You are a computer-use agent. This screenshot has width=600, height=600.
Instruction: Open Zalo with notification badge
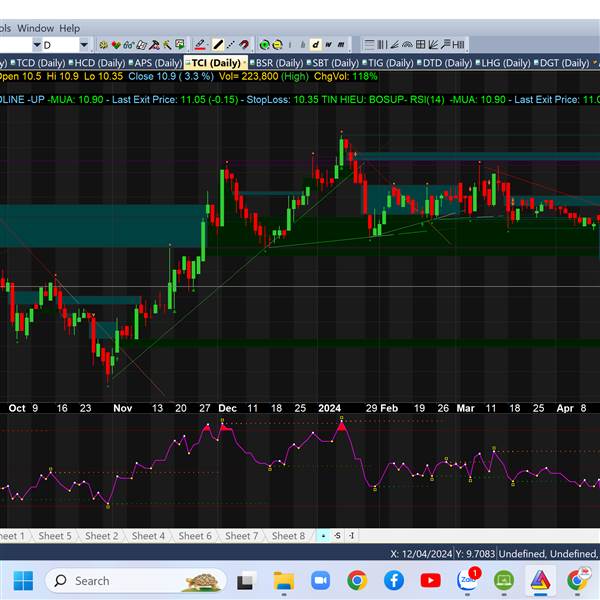coord(468,580)
